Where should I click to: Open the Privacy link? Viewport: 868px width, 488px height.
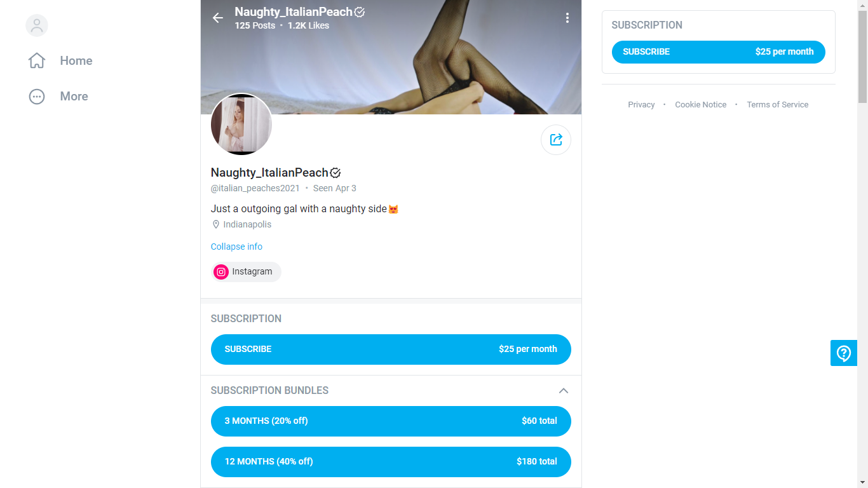click(x=641, y=105)
